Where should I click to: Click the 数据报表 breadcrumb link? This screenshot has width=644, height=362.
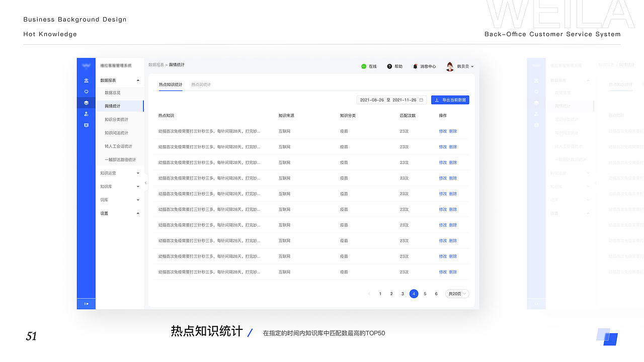pos(156,65)
